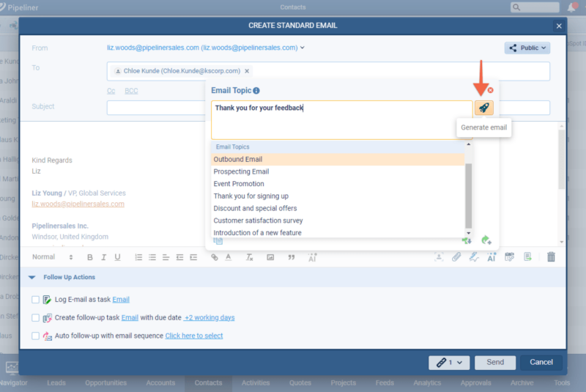
Task: Click the insert link icon
Action: click(x=214, y=257)
